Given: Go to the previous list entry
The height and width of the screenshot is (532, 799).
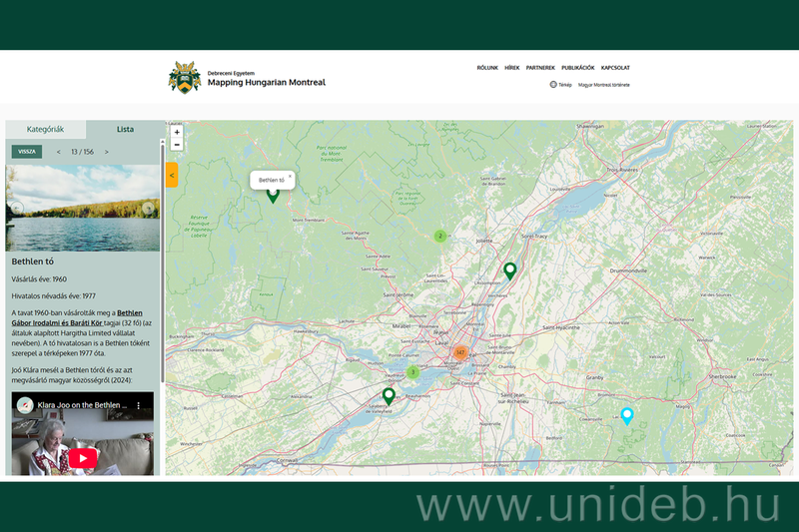Looking at the screenshot, I should coord(58,152).
